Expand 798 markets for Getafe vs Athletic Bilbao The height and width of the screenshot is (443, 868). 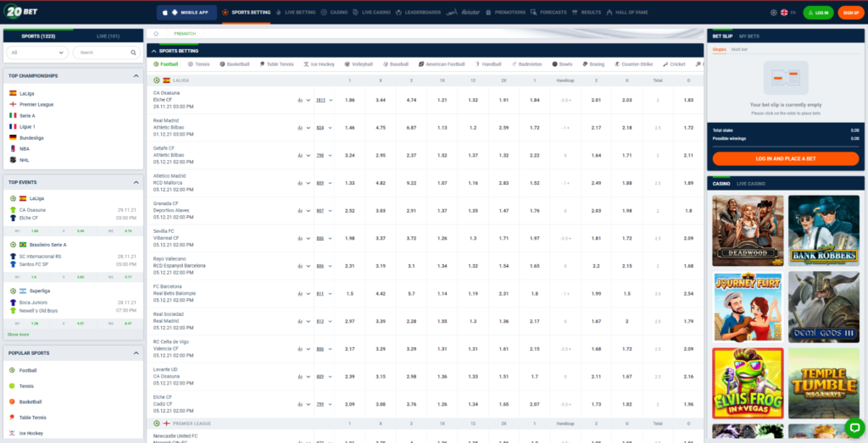coord(325,155)
